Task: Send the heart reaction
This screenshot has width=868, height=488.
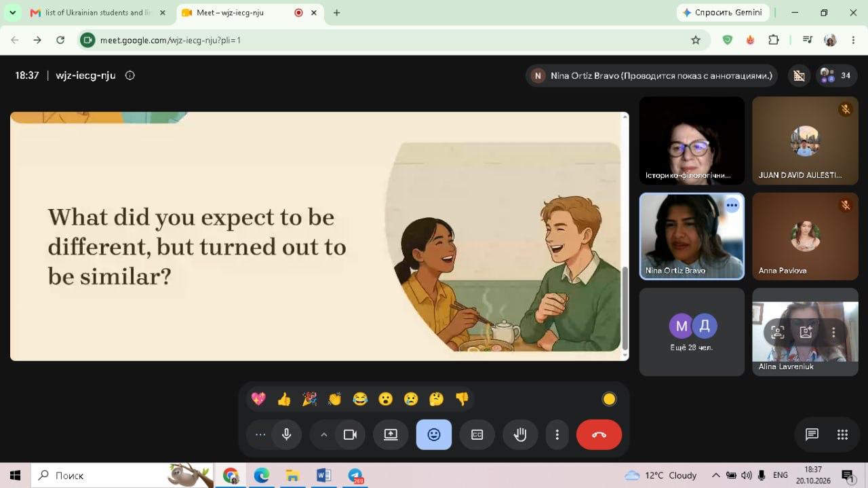Action: (x=258, y=399)
